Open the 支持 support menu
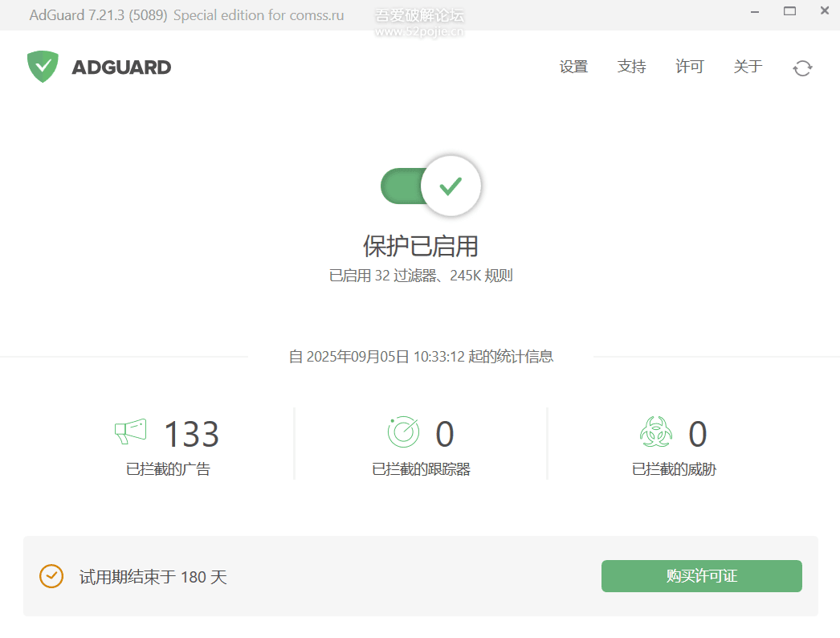Image resolution: width=840 pixels, height=638 pixels. coord(632,67)
